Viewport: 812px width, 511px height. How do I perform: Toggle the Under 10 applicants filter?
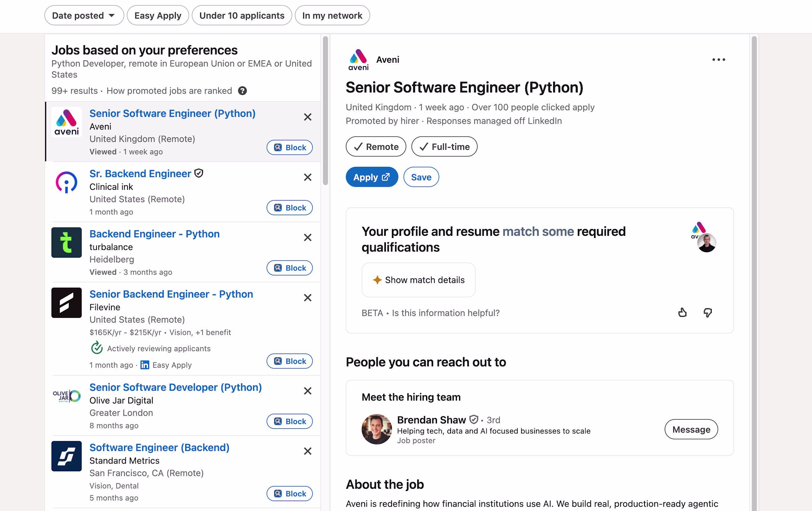tap(242, 16)
